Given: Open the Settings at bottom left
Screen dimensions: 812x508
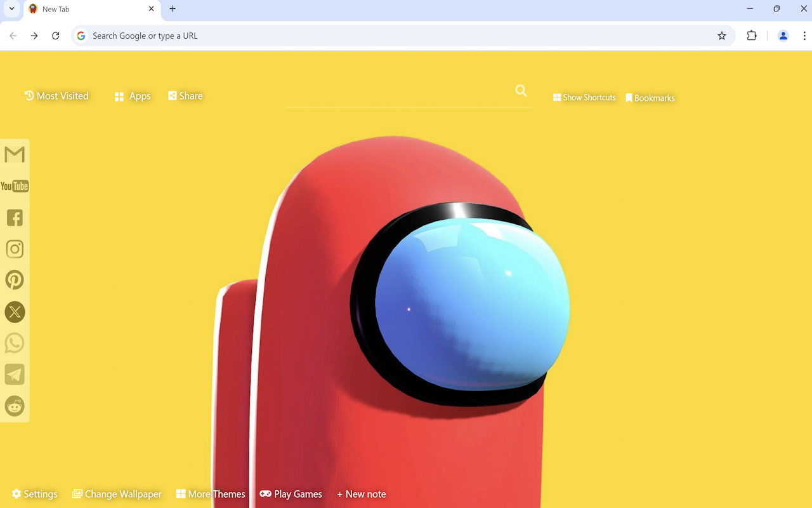Looking at the screenshot, I should (34, 494).
